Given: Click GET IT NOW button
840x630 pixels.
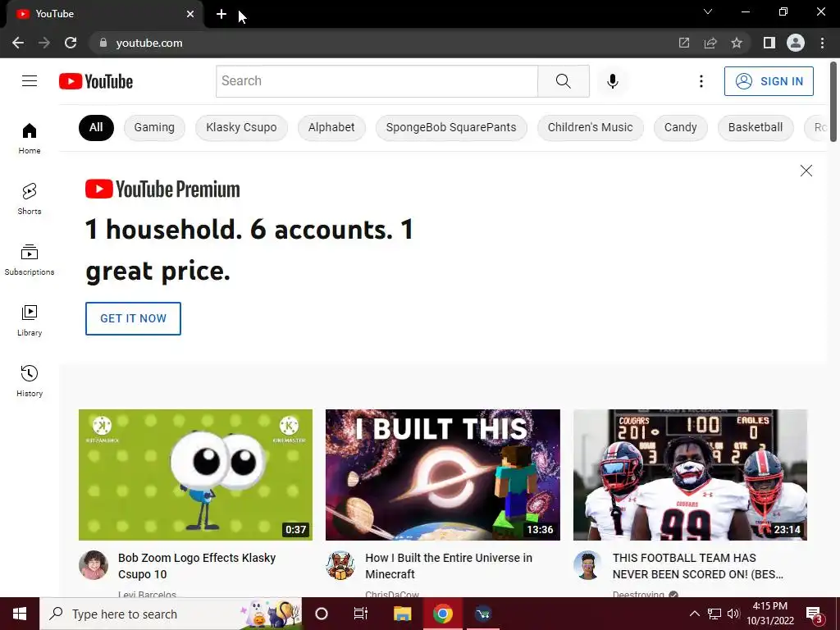Looking at the screenshot, I should [x=134, y=318].
